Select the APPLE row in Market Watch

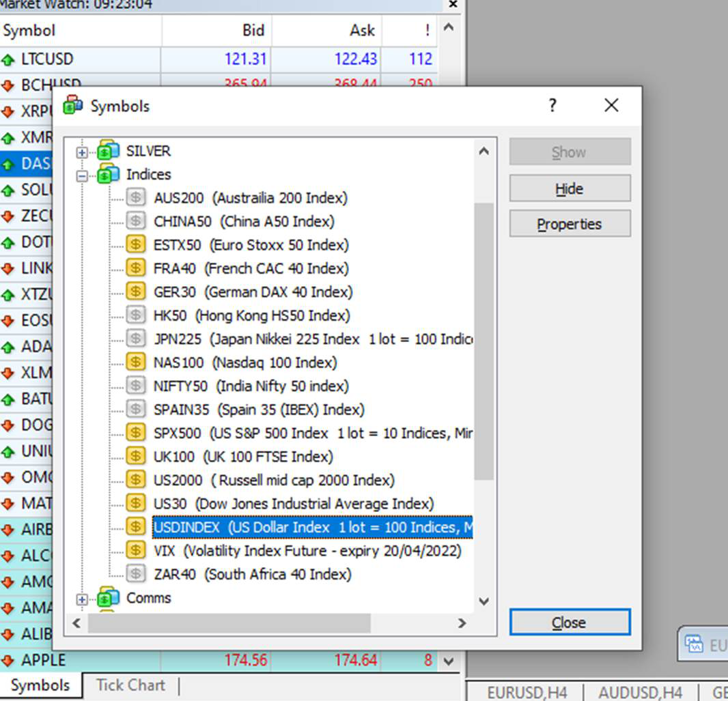[x=219, y=660]
